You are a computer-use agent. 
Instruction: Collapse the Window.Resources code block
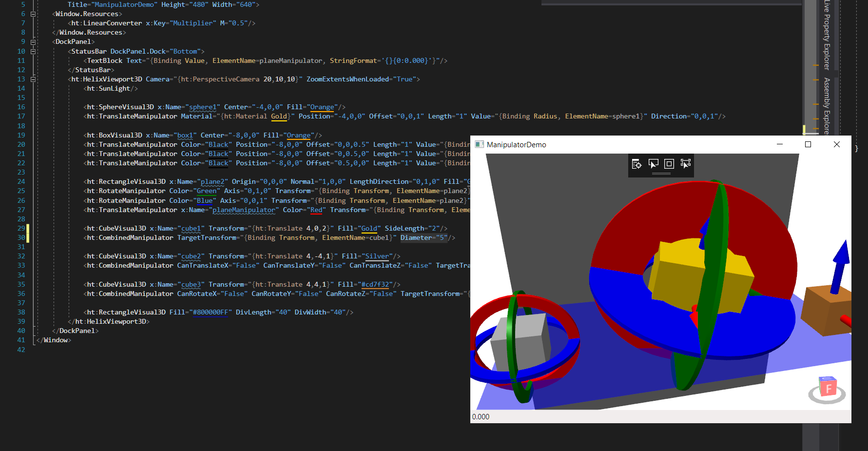[33, 14]
